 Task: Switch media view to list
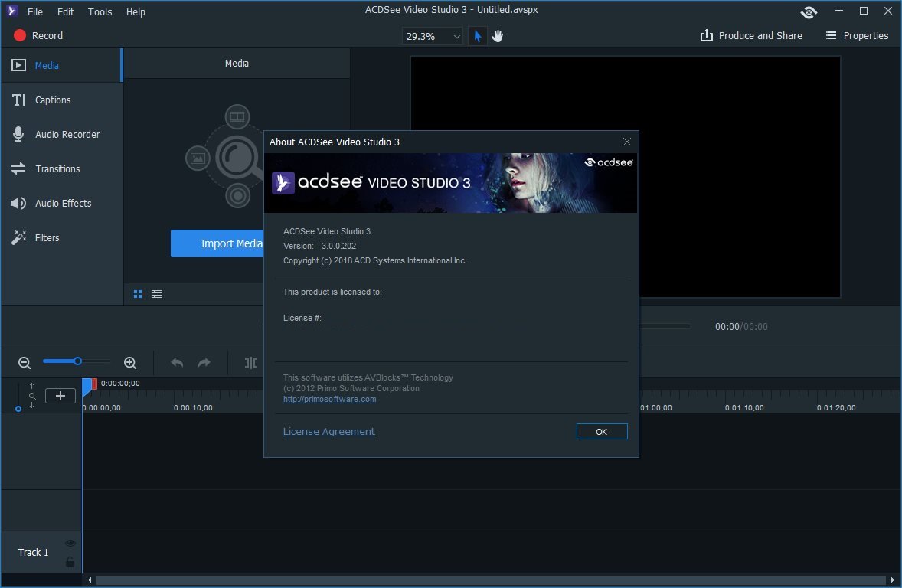pyautogui.click(x=156, y=294)
